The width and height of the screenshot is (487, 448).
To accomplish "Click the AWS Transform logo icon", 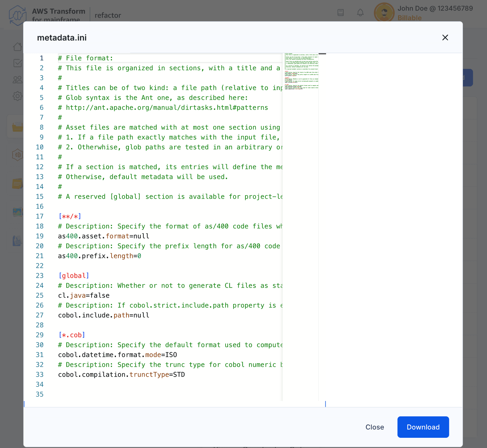I will 17,15.
